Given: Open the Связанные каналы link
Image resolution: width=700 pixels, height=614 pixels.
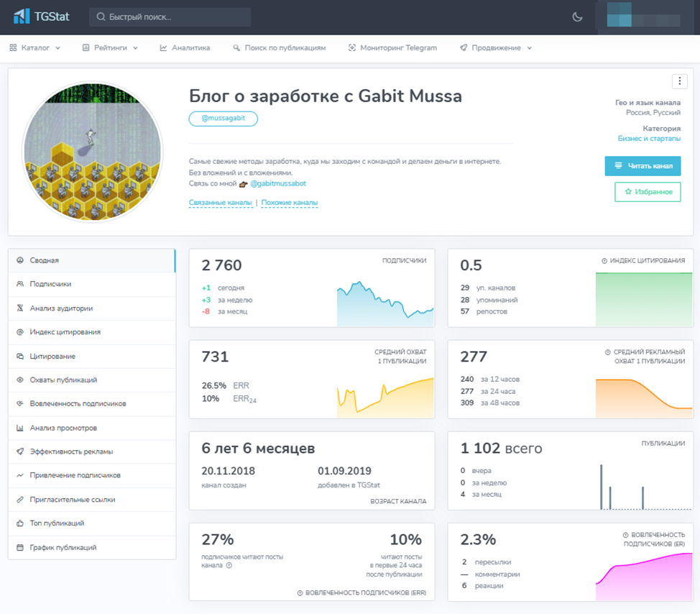Looking at the screenshot, I should click(221, 203).
